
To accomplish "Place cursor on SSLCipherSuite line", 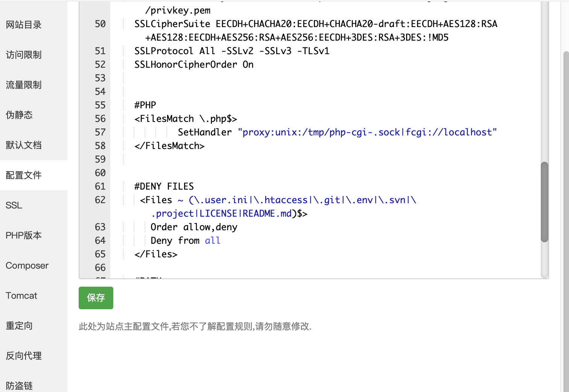I will pyautogui.click(x=316, y=24).
